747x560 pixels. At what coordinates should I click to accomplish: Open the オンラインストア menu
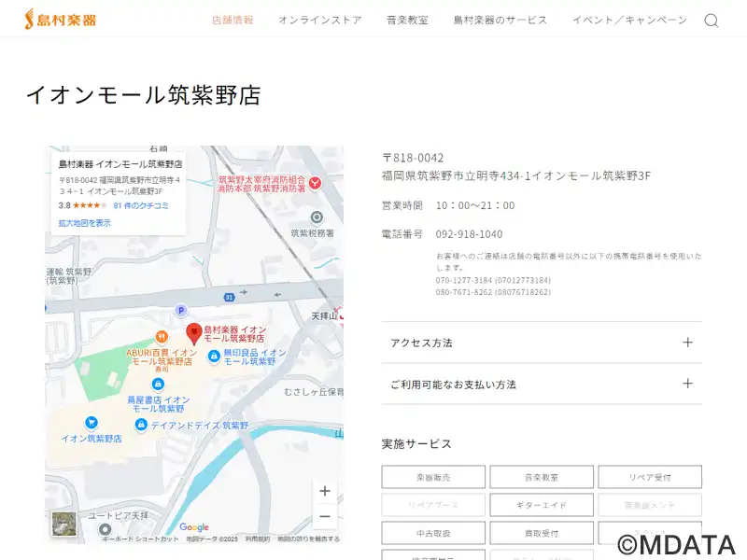tap(320, 20)
